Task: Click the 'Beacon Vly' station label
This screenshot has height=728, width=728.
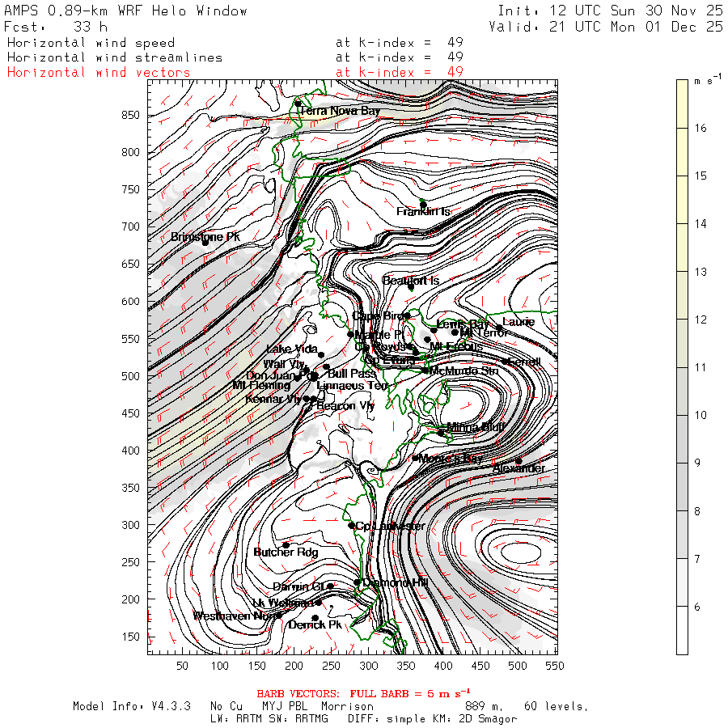Action: 345,406
